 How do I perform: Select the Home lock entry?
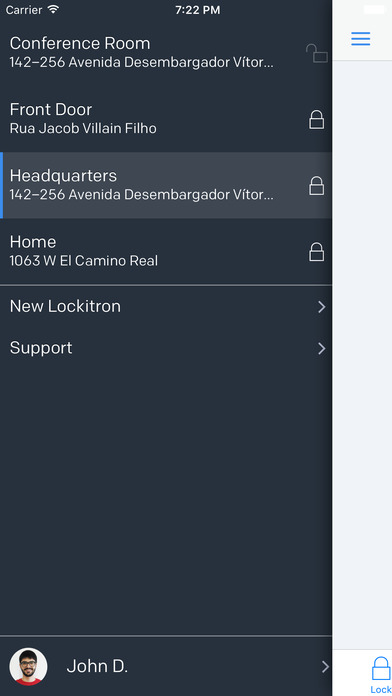[x=166, y=251]
